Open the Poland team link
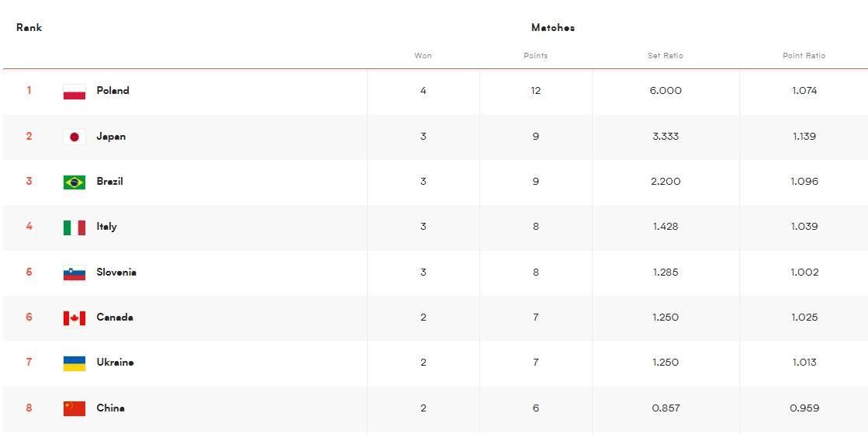This screenshot has width=868, height=434. click(113, 90)
